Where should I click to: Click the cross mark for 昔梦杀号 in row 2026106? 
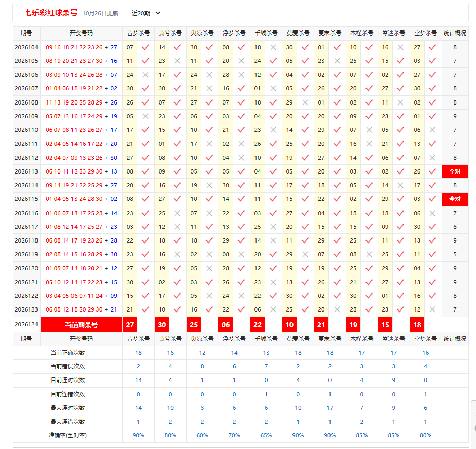click(145, 75)
